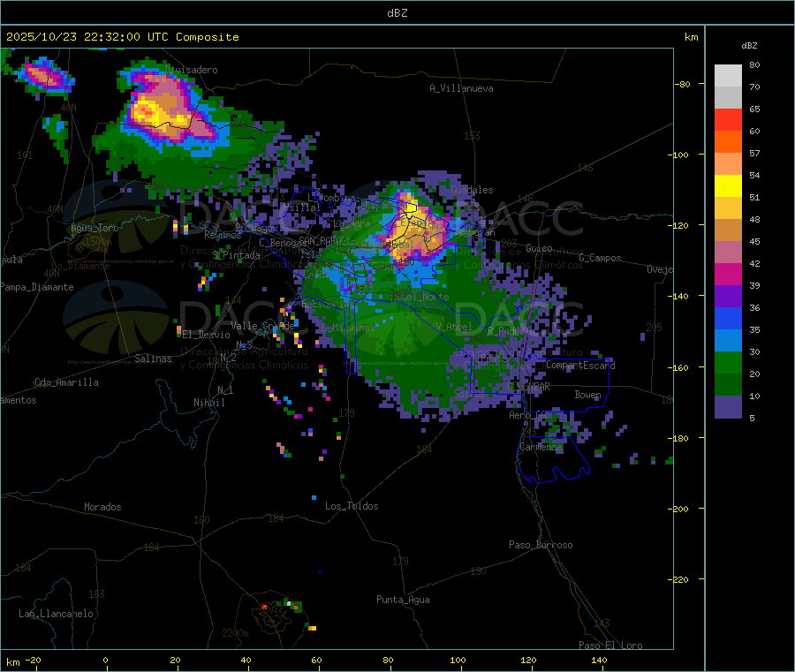Select the bright green 20-30 dBZ legend band
795x672 pixels.
coord(728,362)
